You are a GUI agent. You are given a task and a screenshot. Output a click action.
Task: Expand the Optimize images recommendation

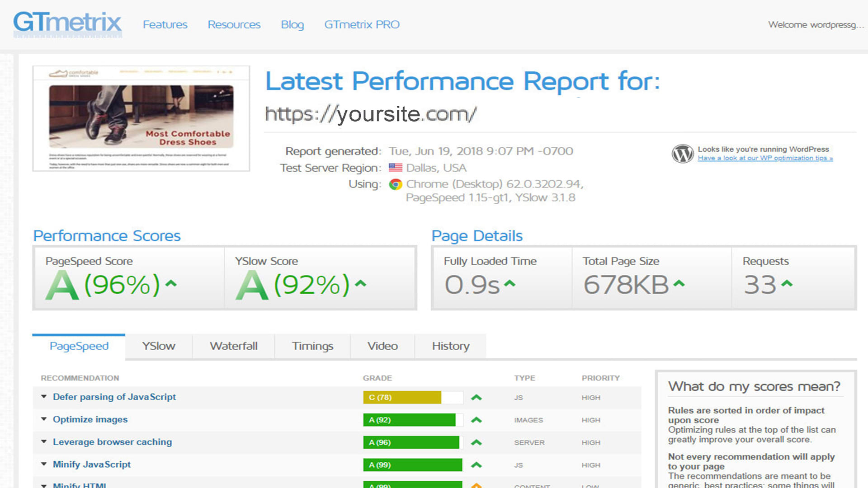[44, 419]
